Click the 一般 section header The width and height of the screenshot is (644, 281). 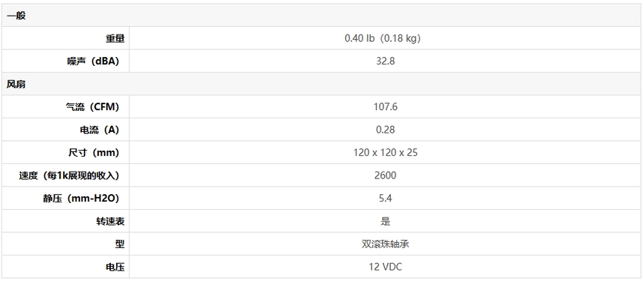pos(16,16)
